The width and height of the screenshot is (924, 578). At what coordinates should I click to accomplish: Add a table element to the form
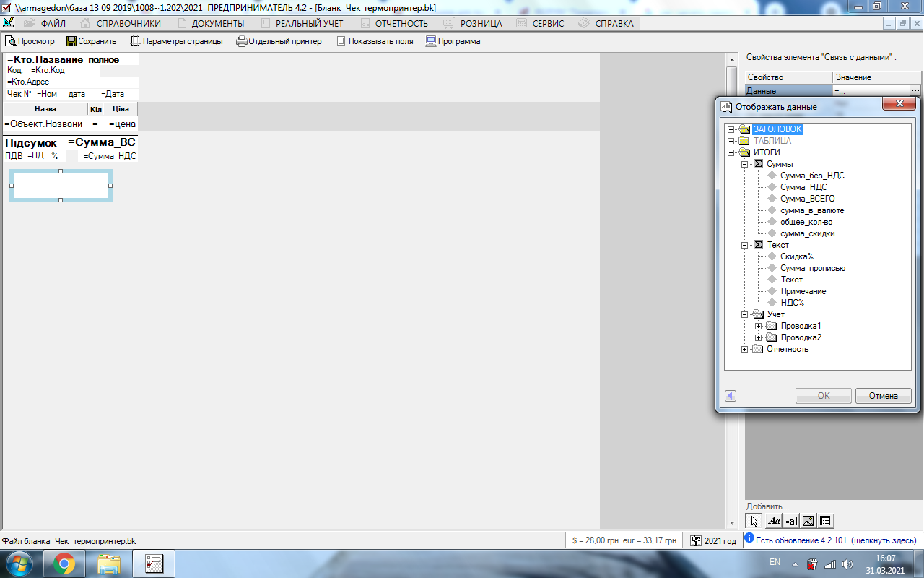tap(826, 521)
